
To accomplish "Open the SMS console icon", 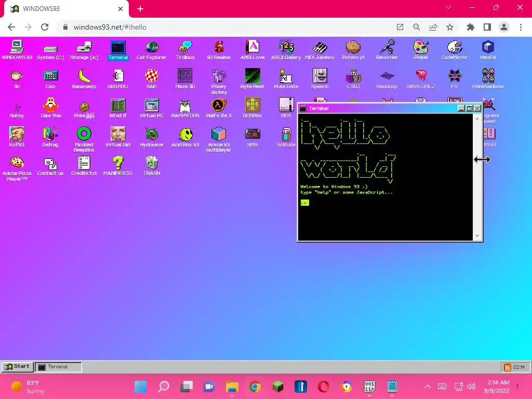I will pos(252,137).
